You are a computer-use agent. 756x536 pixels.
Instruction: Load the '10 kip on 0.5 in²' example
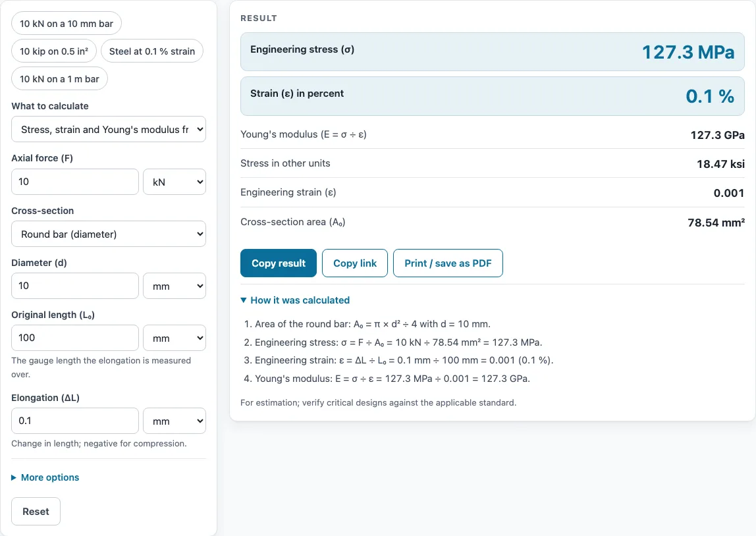pyautogui.click(x=54, y=51)
